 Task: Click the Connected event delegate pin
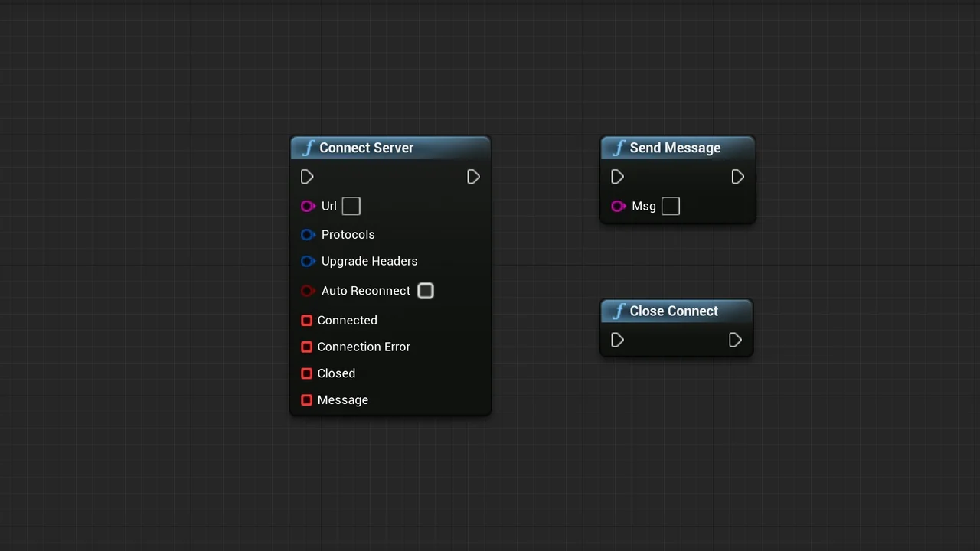[x=306, y=320]
